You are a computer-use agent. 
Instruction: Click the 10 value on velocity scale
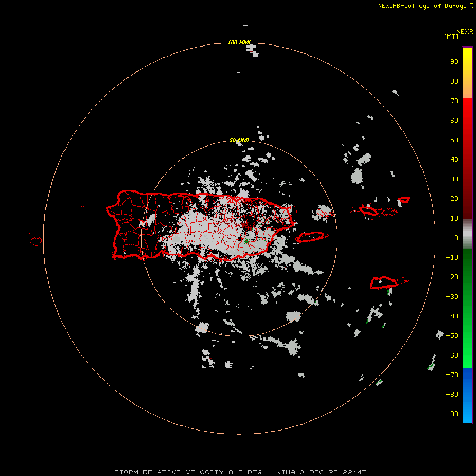tap(454, 218)
